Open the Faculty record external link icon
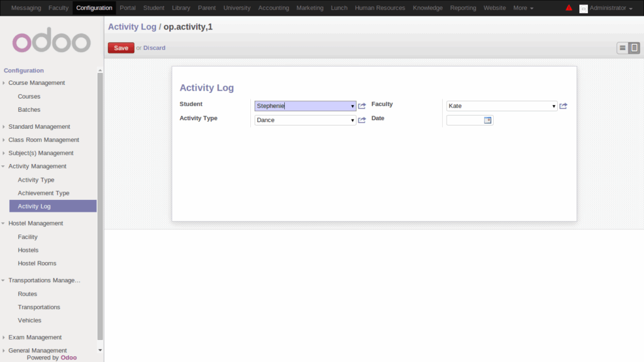644x362 pixels. click(563, 106)
